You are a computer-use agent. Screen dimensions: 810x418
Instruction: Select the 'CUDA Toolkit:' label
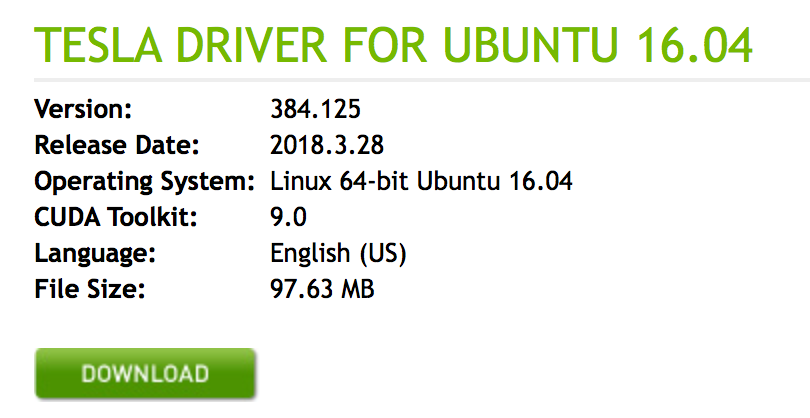[x=116, y=218]
